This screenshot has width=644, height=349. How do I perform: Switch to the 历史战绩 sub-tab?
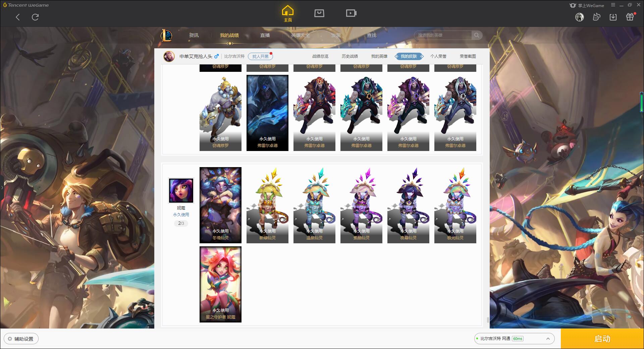point(350,56)
